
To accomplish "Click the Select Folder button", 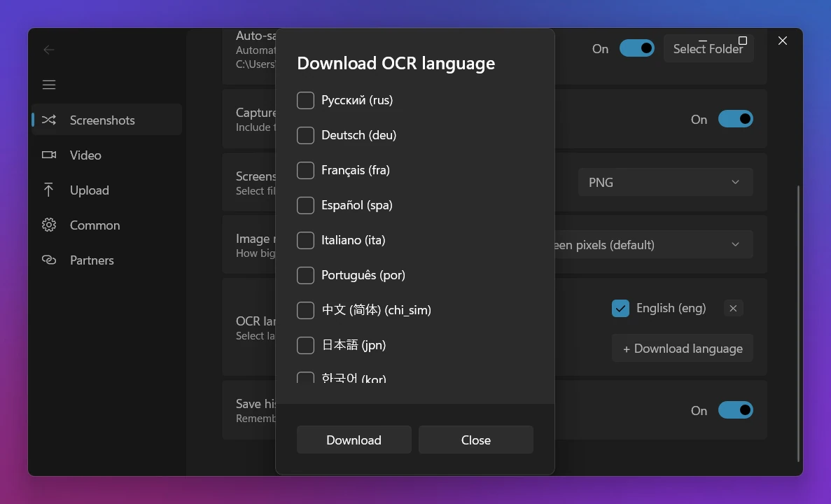I will coord(708,49).
